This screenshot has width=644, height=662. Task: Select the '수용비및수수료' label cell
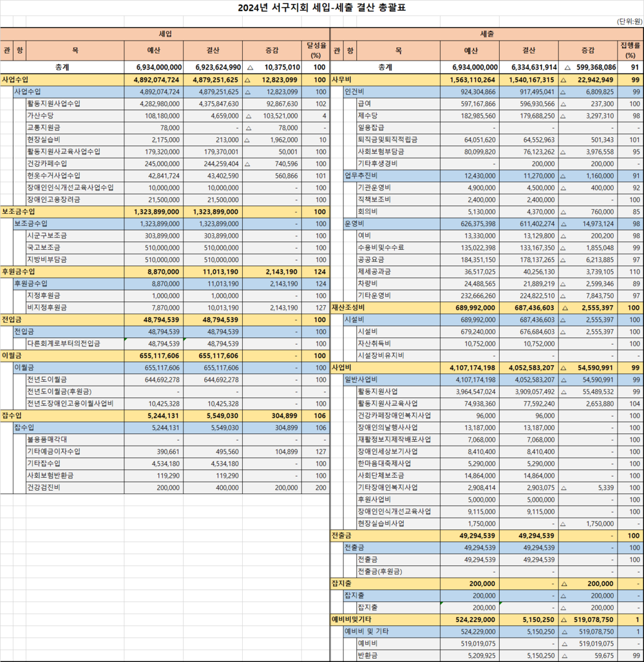(398, 247)
